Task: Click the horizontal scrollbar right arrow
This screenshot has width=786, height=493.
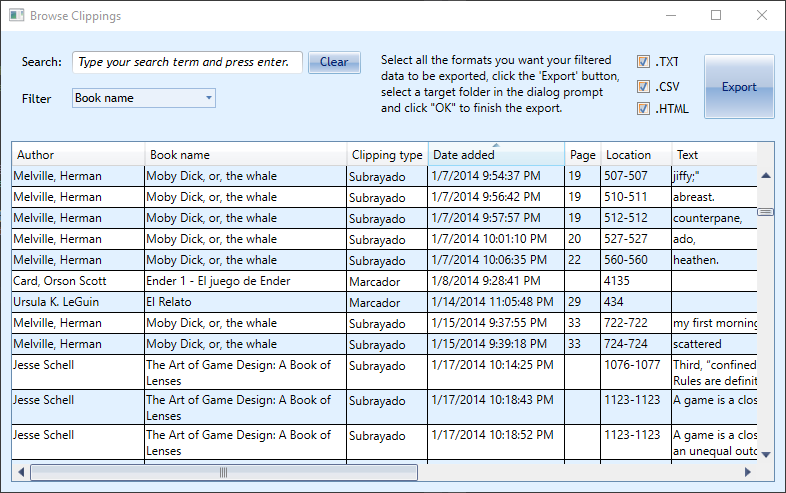Action: tap(747, 472)
